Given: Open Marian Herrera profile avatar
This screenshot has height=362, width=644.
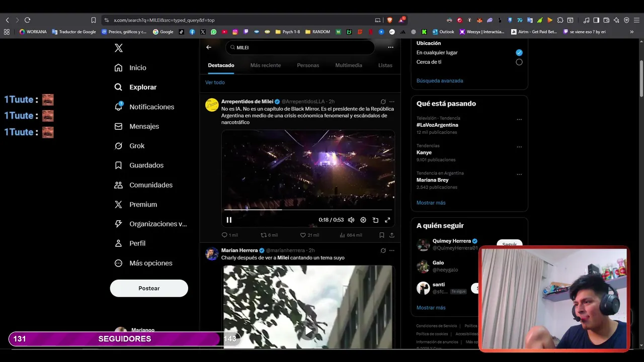Looking at the screenshot, I should 212,253.
